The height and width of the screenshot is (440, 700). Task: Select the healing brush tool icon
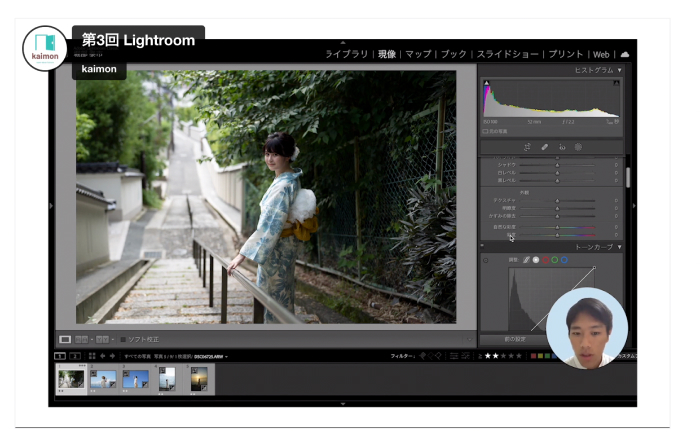[544, 147]
